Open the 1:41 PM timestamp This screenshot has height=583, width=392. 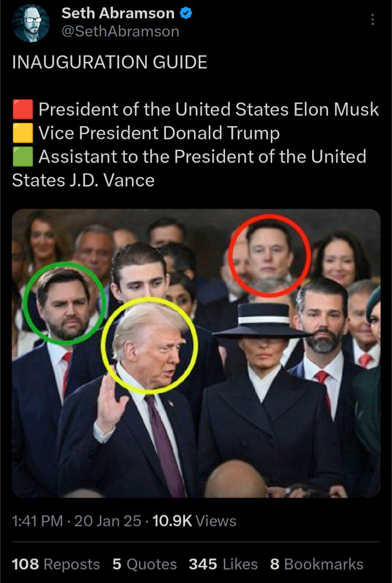click(x=37, y=521)
